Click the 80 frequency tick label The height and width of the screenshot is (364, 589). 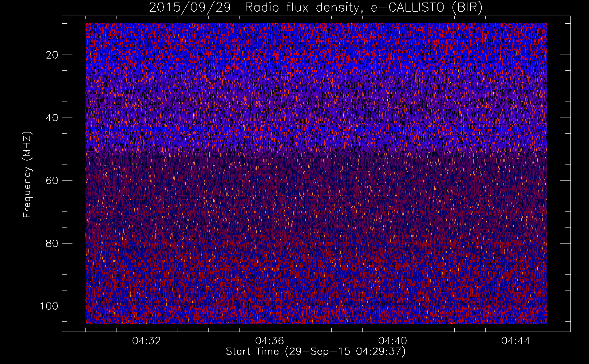[x=52, y=243]
